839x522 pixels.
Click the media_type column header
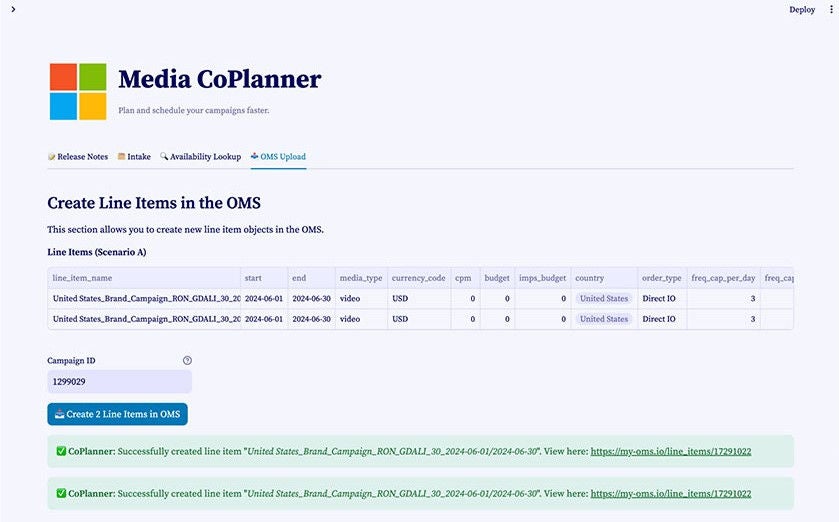[x=361, y=278]
